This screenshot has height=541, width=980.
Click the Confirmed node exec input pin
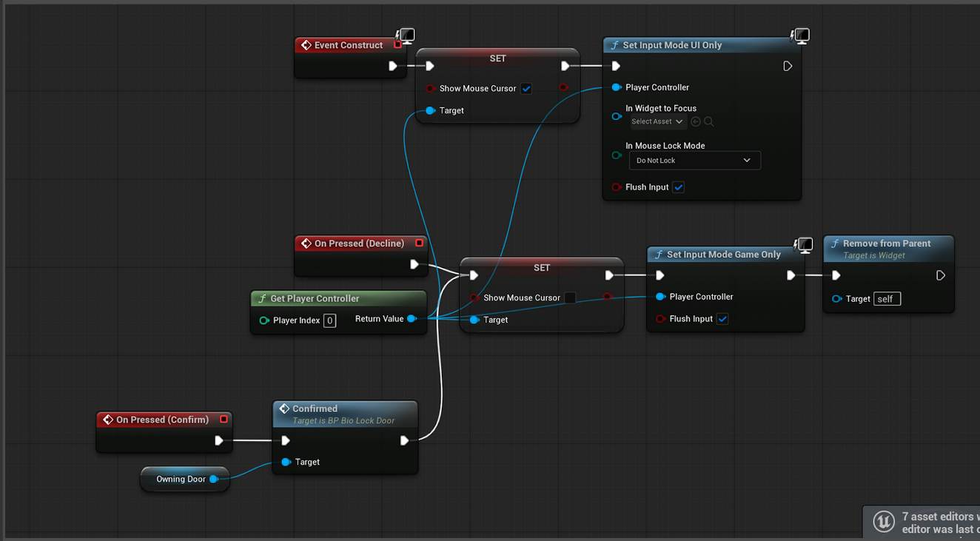[286, 440]
